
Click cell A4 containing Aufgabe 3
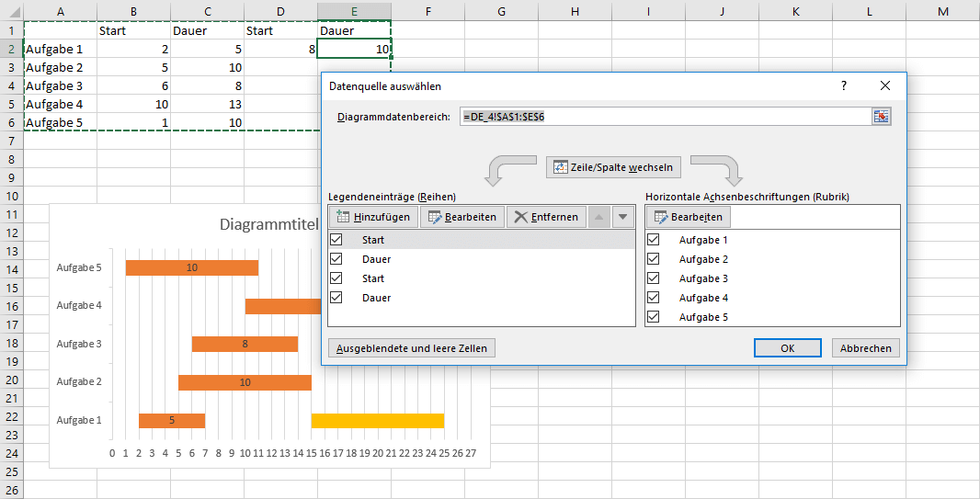(61, 86)
